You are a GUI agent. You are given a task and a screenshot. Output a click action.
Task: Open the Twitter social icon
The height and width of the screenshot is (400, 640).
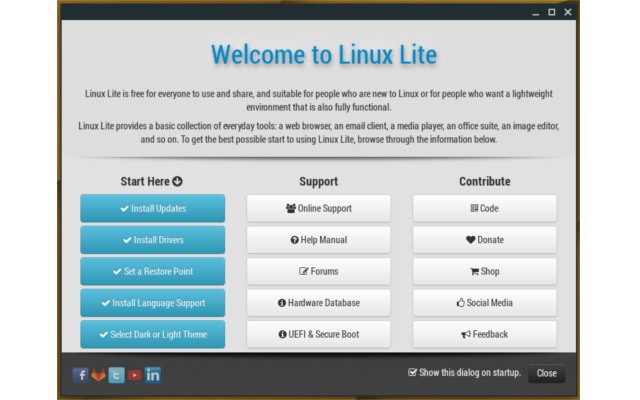tap(116, 375)
